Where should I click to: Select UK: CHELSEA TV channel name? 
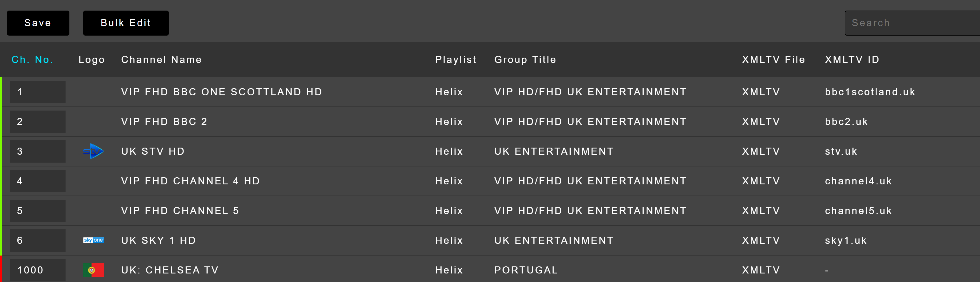[x=170, y=270]
